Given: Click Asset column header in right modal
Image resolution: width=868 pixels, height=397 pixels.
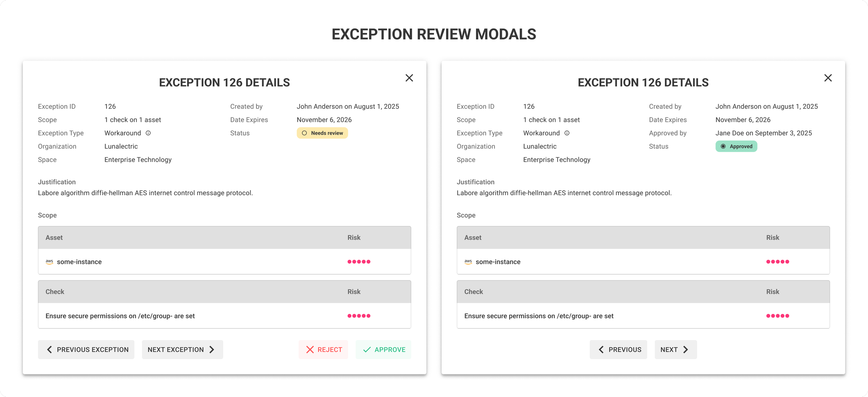Looking at the screenshot, I should tap(473, 238).
